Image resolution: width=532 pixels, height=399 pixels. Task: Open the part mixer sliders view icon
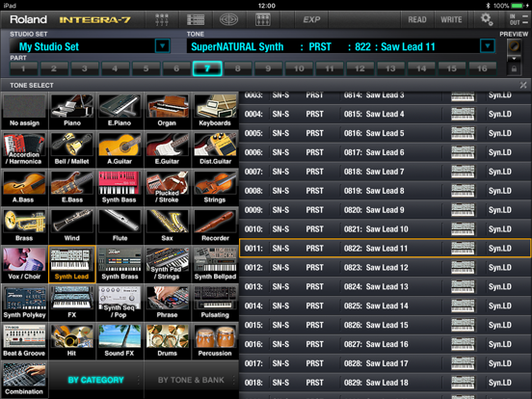(162, 19)
